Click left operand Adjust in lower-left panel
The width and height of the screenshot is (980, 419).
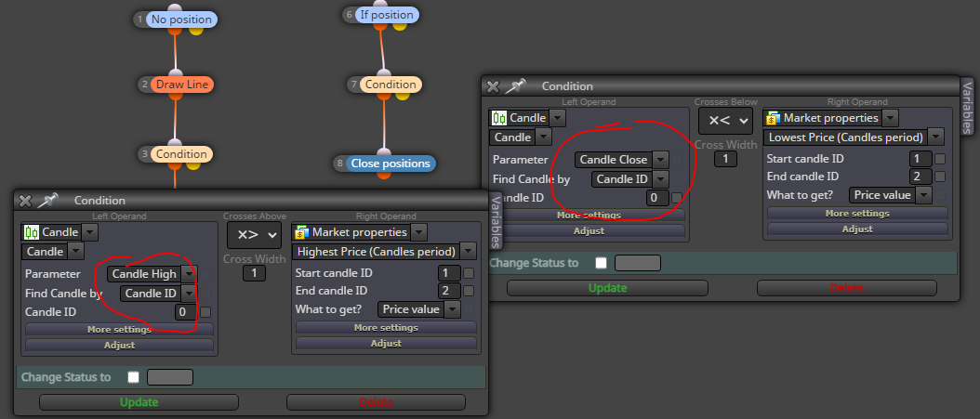(x=119, y=345)
